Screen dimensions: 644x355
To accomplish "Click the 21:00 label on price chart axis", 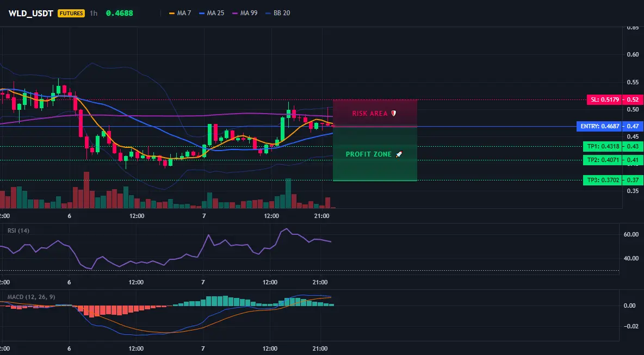I will [x=321, y=216].
